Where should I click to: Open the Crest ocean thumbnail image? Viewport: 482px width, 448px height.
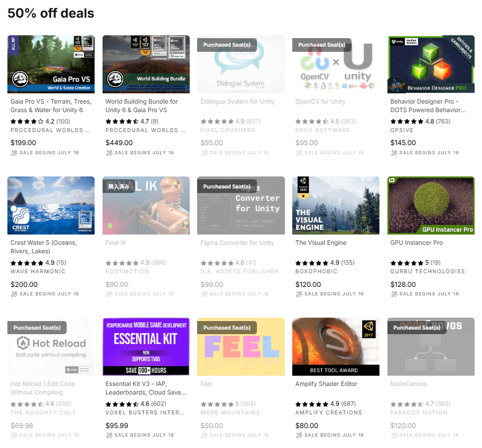[51, 205]
